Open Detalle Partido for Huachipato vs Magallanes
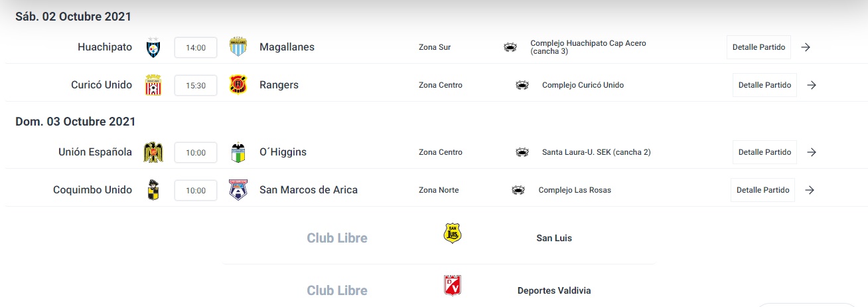The width and height of the screenshot is (868, 307). pos(759,47)
